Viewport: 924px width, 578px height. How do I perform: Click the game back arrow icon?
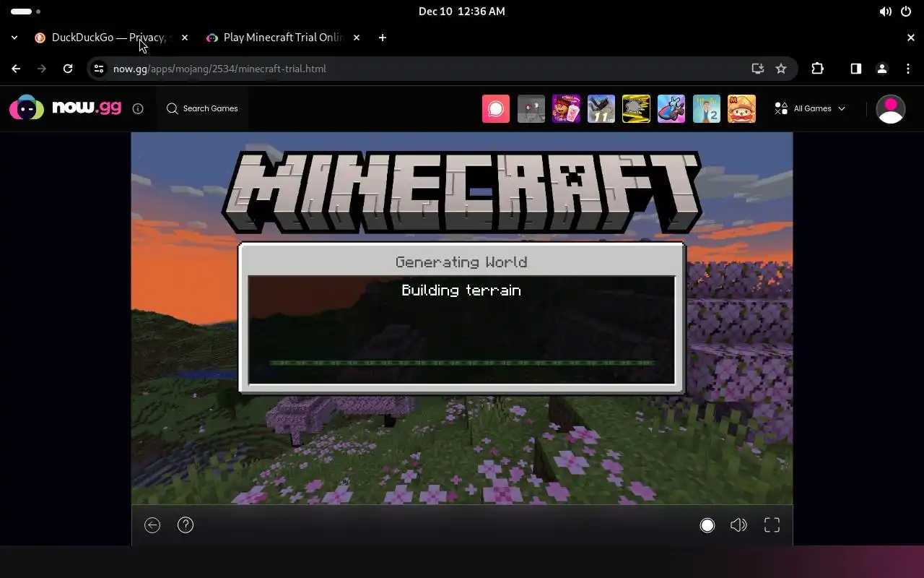[x=152, y=525]
